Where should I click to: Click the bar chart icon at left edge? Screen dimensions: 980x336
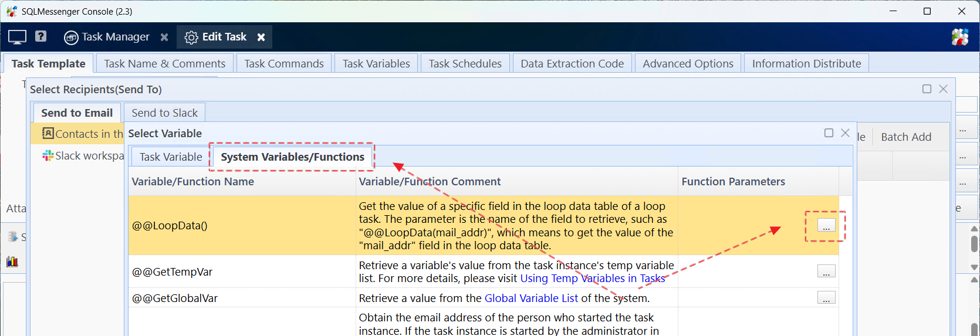click(x=12, y=261)
